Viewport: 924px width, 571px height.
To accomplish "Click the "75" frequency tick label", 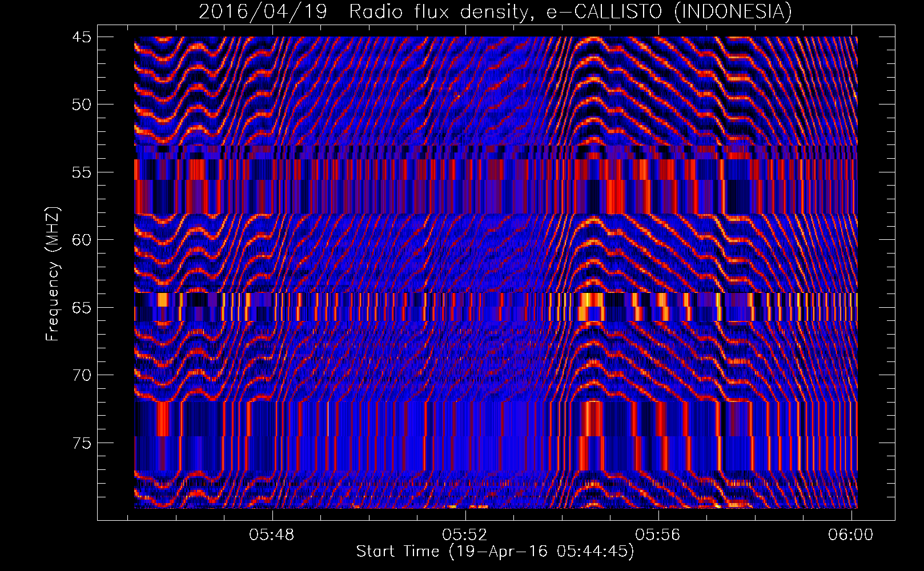I will pyautogui.click(x=82, y=443).
